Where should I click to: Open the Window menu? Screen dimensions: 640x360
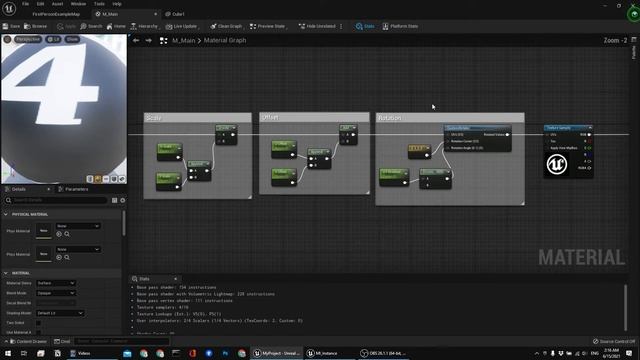tap(78, 4)
